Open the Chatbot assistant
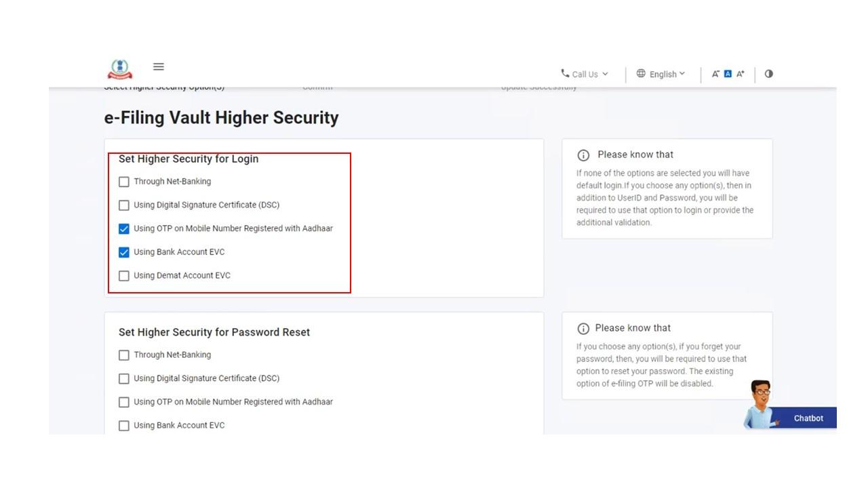Screen dimensions: 868x488 click(x=808, y=418)
